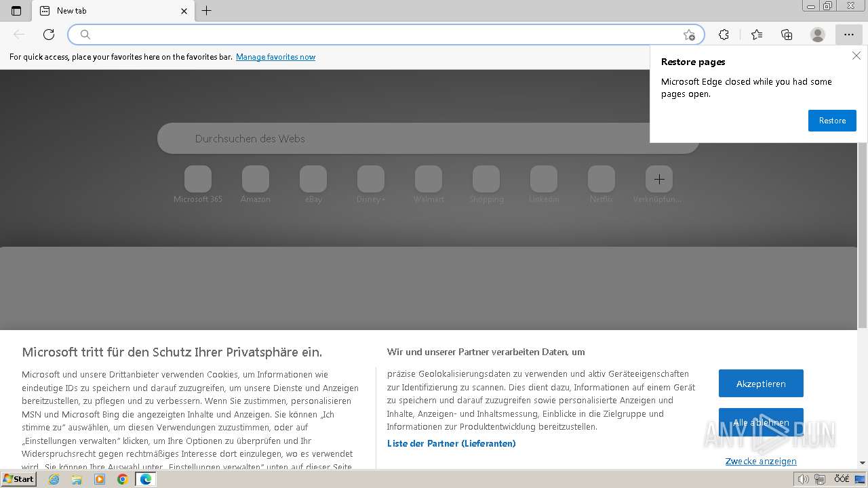Click the Back navigation arrow
Screen dimensions: 868x488
(x=19, y=35)
